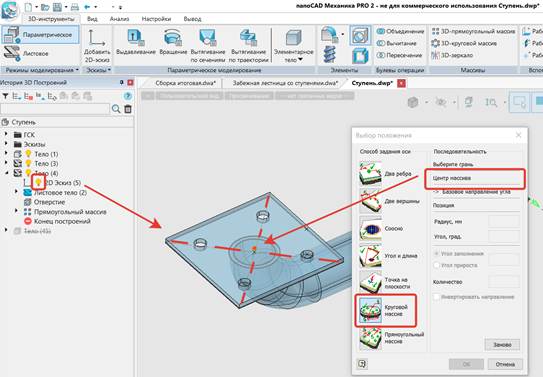This screenshot has height=377, width=543.
Task: Open the Вид ribbon tab
Action: coord(92,19)
